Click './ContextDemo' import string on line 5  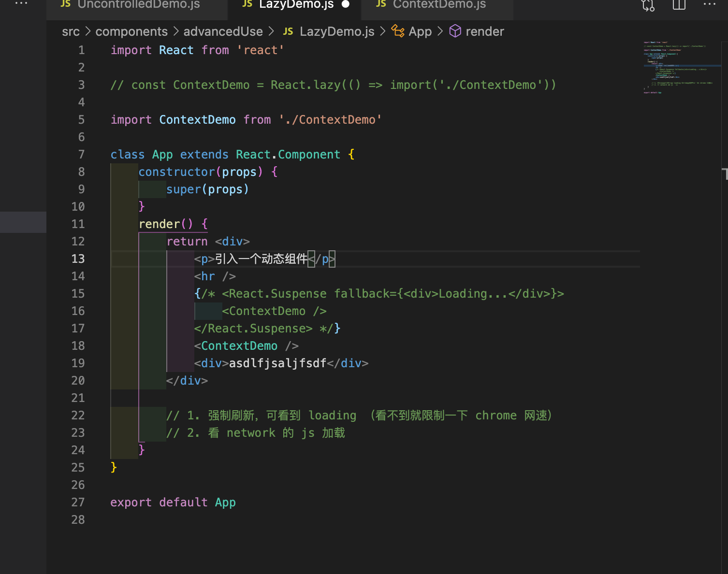(330, 120)
